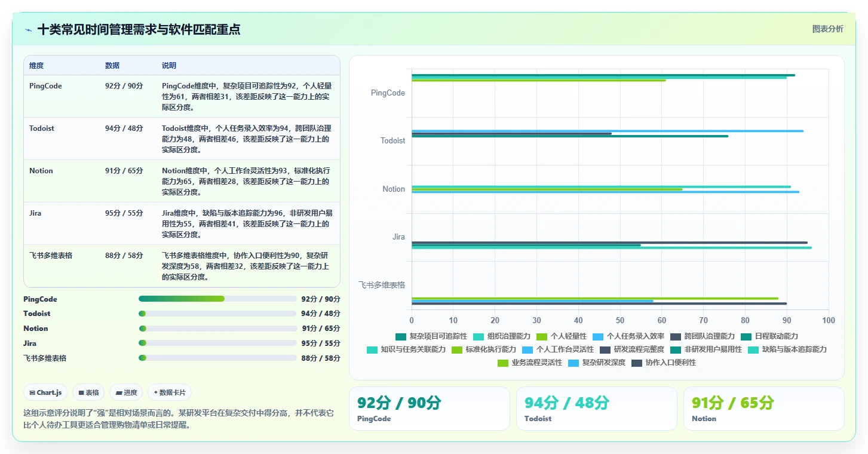Screen dimensions: 868x454
Task: Click the PingCode progress bar
Action: 217,299
